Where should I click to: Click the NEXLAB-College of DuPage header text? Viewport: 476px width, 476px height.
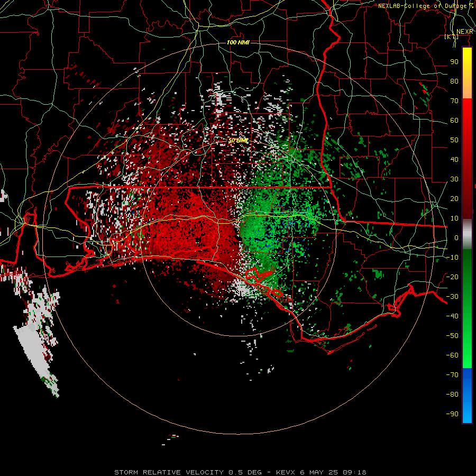coord(426,6)
